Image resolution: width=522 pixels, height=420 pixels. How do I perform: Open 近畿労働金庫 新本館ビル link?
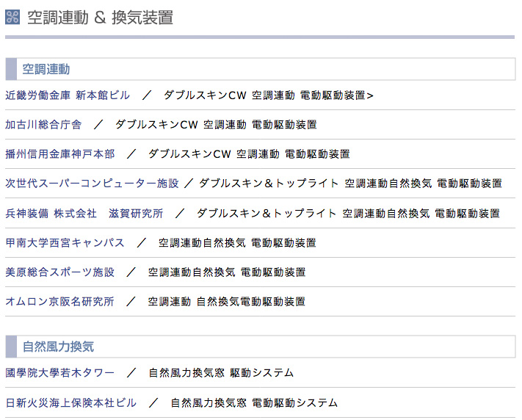point(68,95)
